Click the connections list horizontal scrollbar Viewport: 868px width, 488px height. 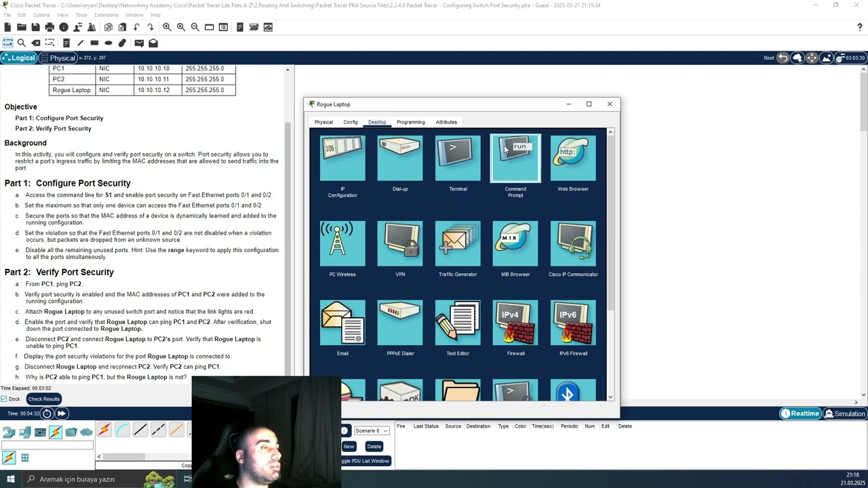123,456
